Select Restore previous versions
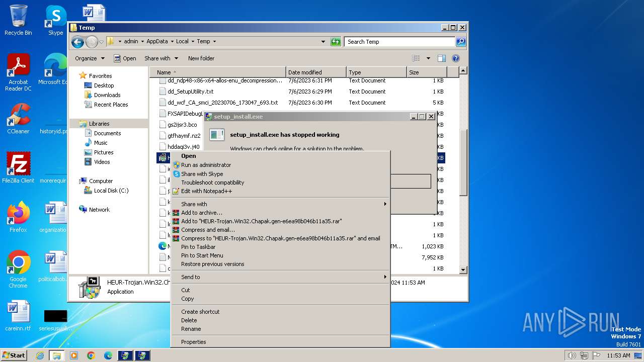Screen dimensions: 644x362 click(280, 264)
